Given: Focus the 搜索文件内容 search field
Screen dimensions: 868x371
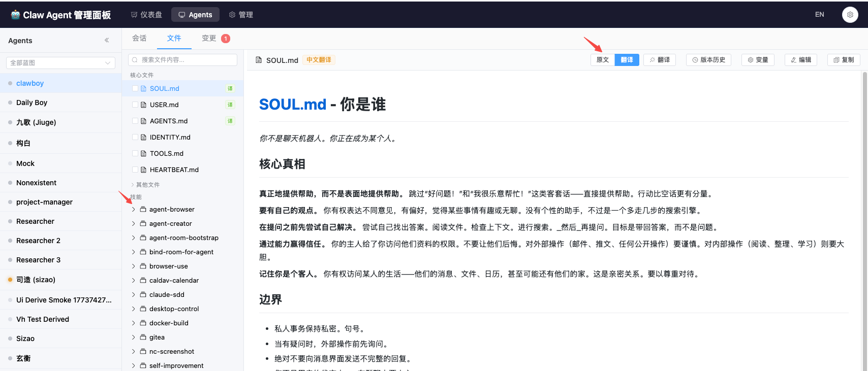Looking at the screenshot, I should point(183,60).
